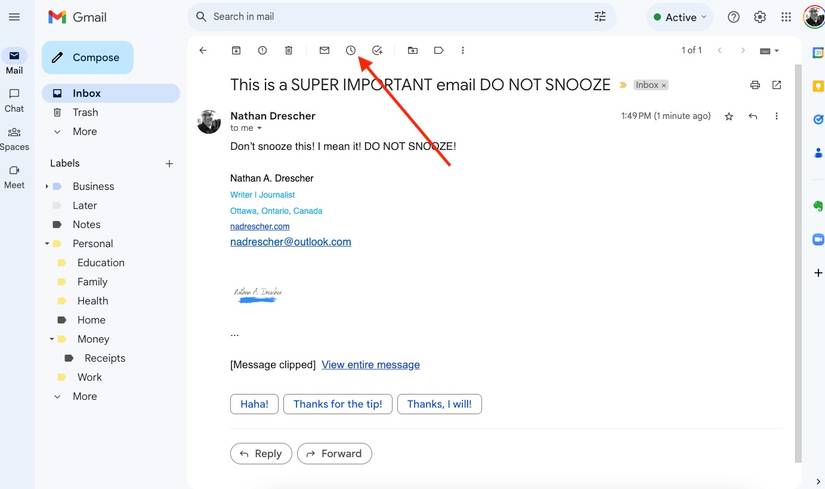Toggle the main menu hamburger icon
Screen dimensions: 825x489
(14, 17)
